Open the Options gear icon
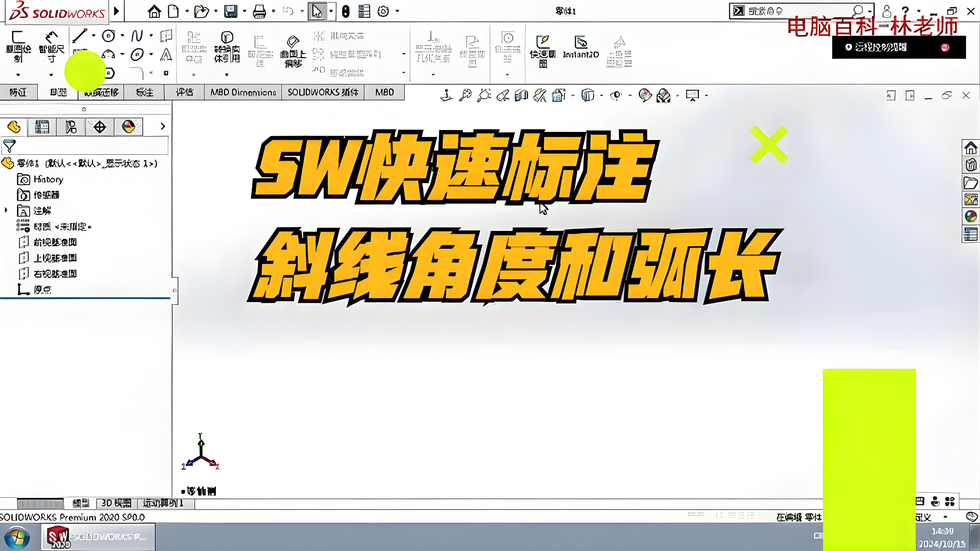The width and height of the screenshot is (980, 551). [x=383, y=11]
